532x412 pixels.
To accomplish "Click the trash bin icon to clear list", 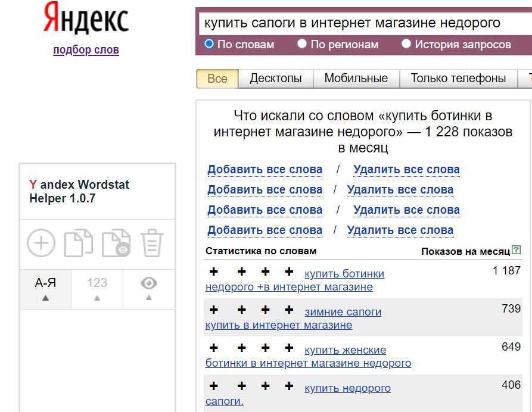I will point(152,244).
